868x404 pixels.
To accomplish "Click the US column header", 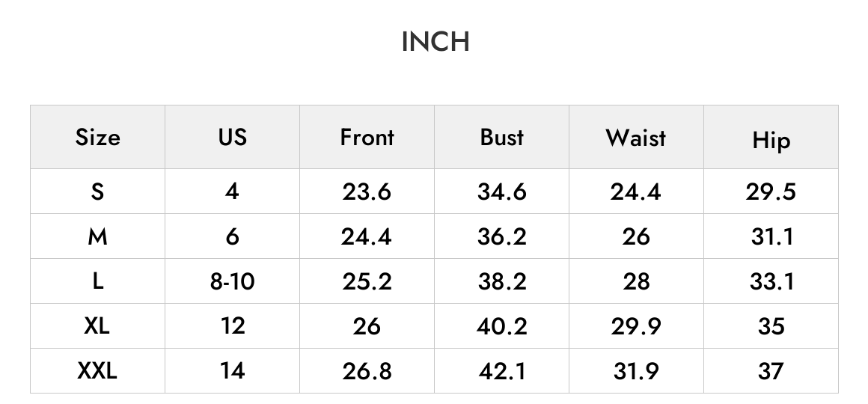I will click(233, 137).
